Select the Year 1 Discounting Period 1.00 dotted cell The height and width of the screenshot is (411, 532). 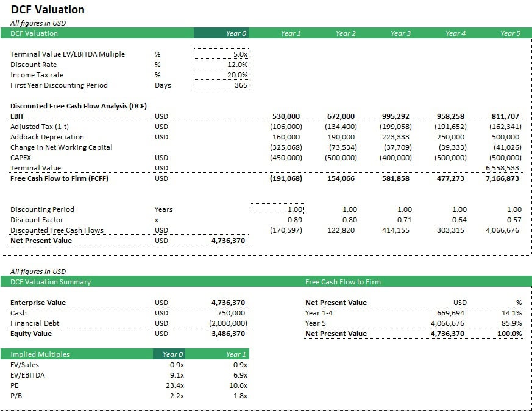[x=276, y=209]
